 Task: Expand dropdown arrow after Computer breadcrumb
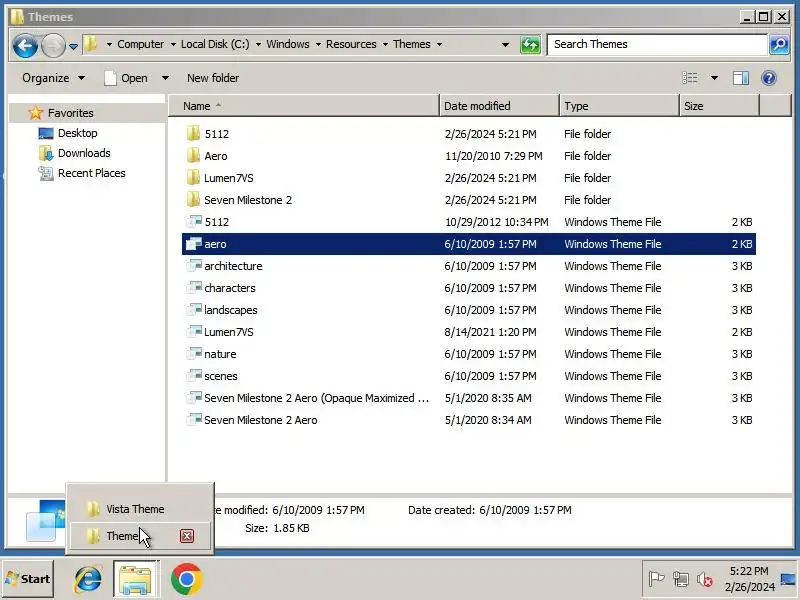173,45
